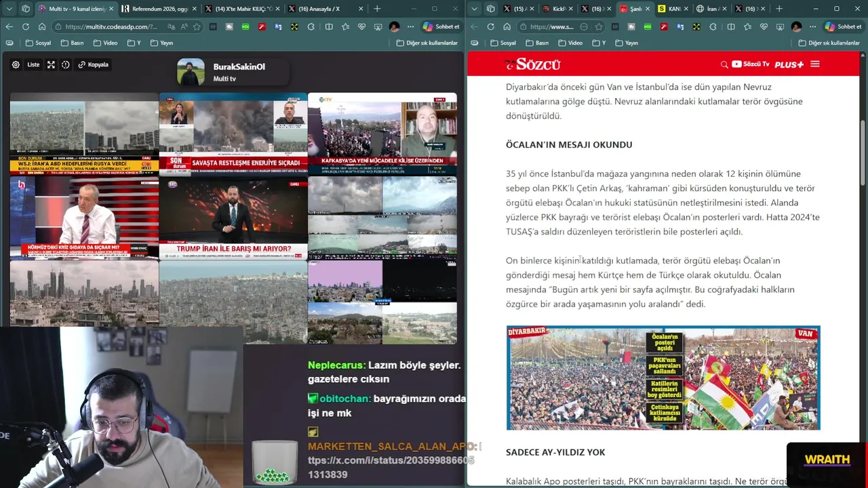
Task: Click the BurakSakinOl channel avatar
Action: [x=191, y=72]
